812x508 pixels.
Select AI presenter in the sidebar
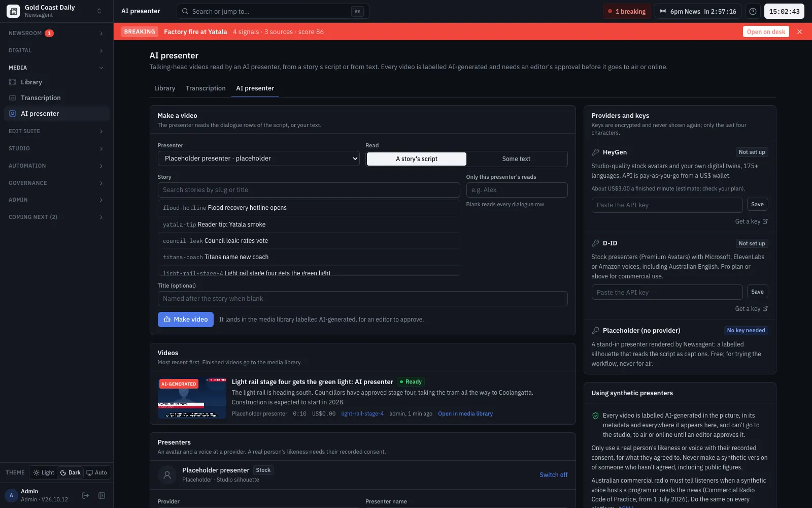(x=57, y=113)
